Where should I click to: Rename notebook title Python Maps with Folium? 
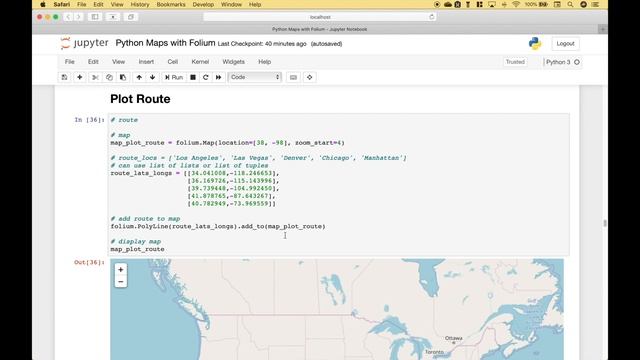click(x=165, y=43)
